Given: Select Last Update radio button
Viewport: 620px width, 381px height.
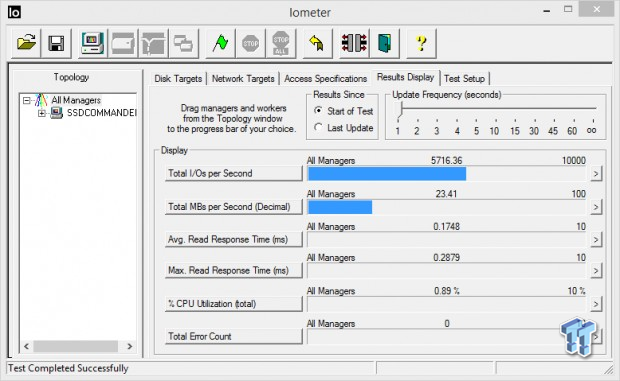Looking at the screenshot, I should tap(318, 127).
